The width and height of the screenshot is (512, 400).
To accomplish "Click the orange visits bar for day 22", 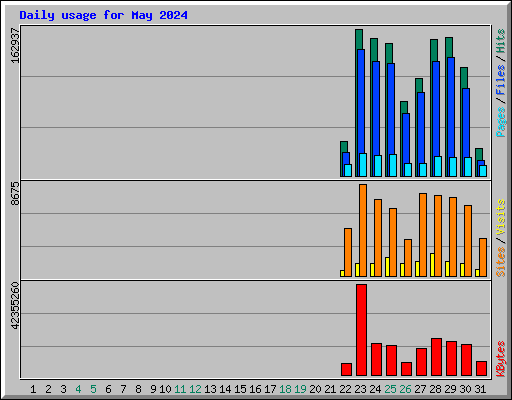I will pyautogui.click(x=348, y=252).
